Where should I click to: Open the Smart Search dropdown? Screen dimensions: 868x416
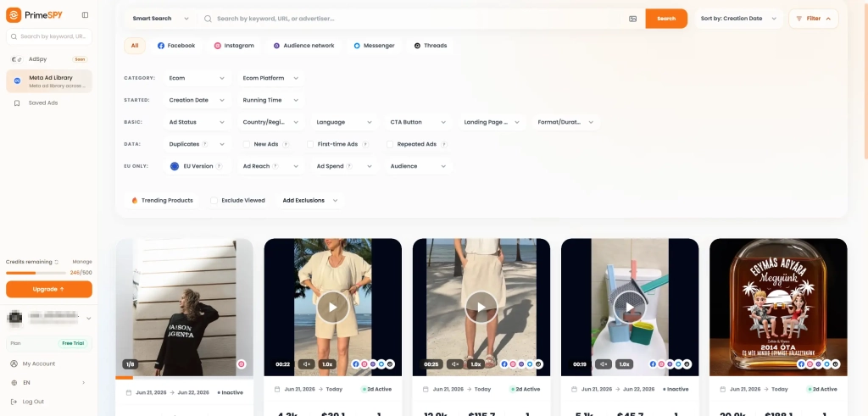[x=160, y=19]
